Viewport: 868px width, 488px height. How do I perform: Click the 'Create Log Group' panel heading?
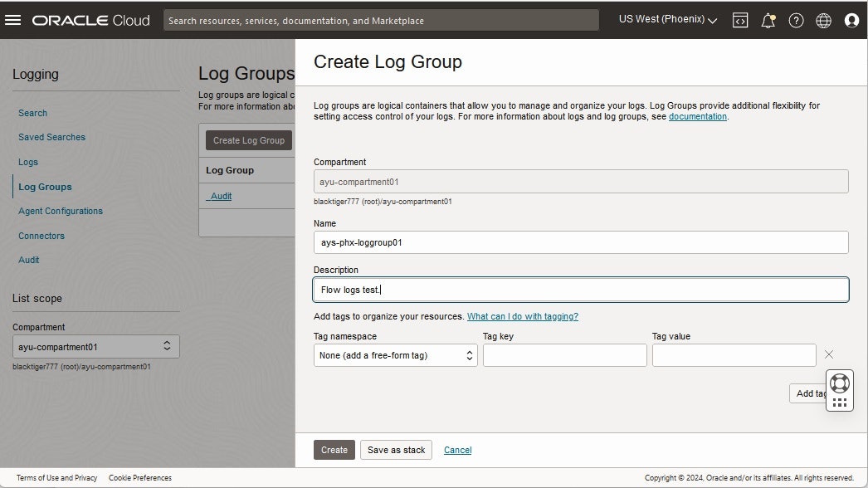click(388, 62)
